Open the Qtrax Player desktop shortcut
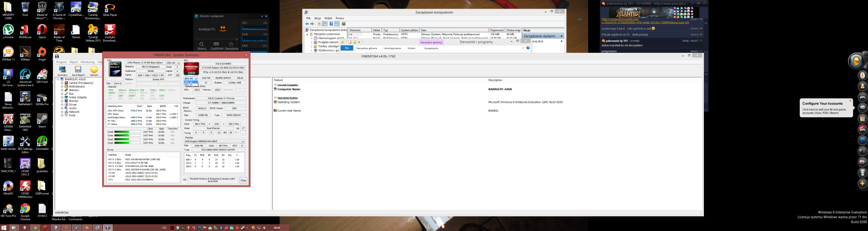Screen dimensions: 868x231 (110, 9)
